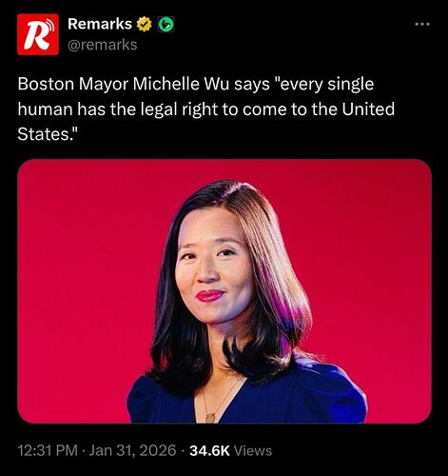
Task: Click the 12:31 PM timestamp
Action: point(48,450)
